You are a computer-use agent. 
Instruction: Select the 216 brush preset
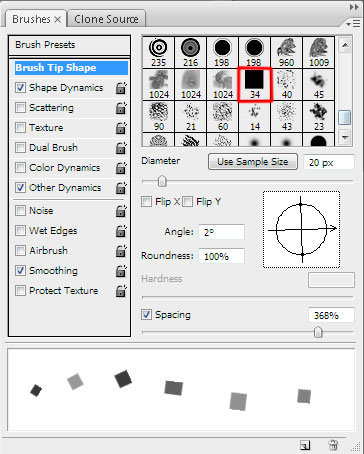190,52
